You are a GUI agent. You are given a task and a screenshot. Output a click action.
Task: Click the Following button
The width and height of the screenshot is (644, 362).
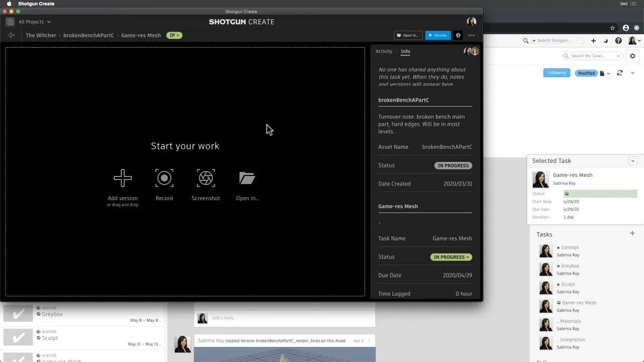coord(556,73)
